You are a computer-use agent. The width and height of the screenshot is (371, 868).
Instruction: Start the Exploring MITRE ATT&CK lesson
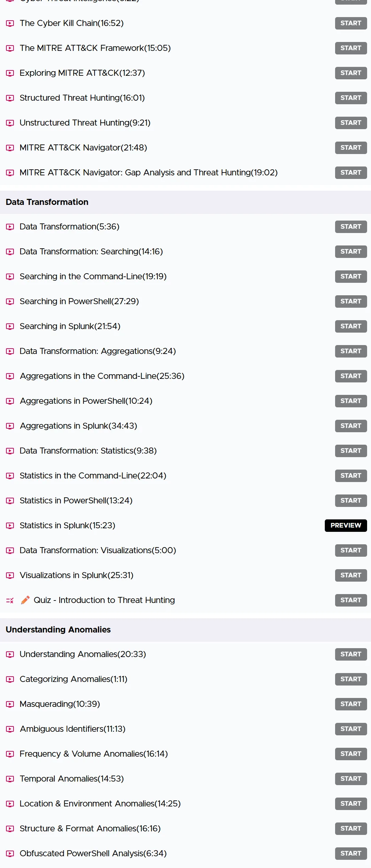(351, 73)
